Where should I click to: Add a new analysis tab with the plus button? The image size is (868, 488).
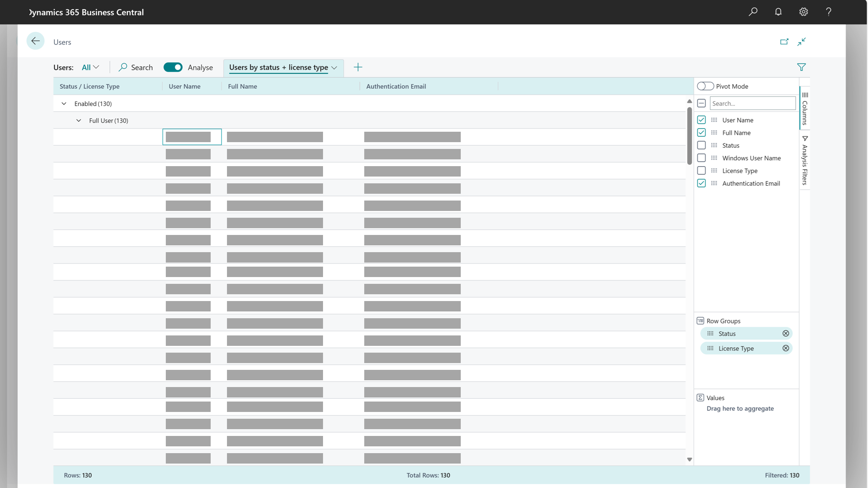click(x=358, y=67)
